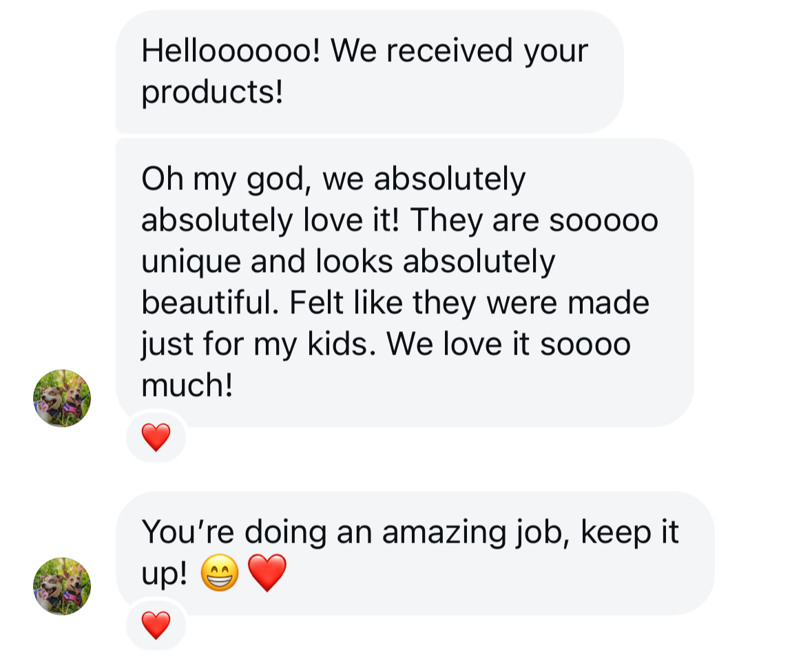The width and height of the screenshot is (812, 657).
Task: Open the sender's profile photo beside 'much!'
Action: [62, 398]
